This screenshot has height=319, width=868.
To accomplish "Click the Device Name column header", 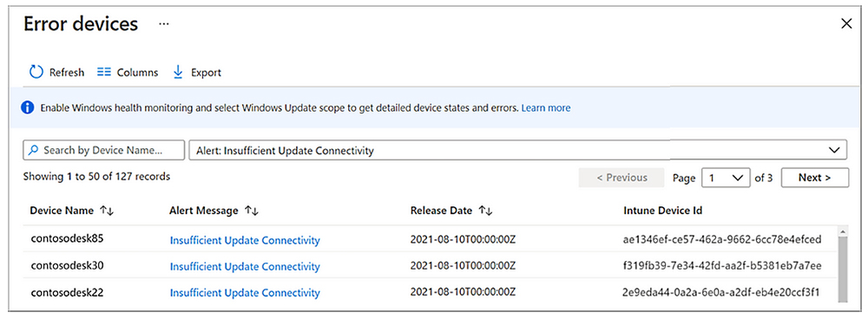I will tap(62, 211).
